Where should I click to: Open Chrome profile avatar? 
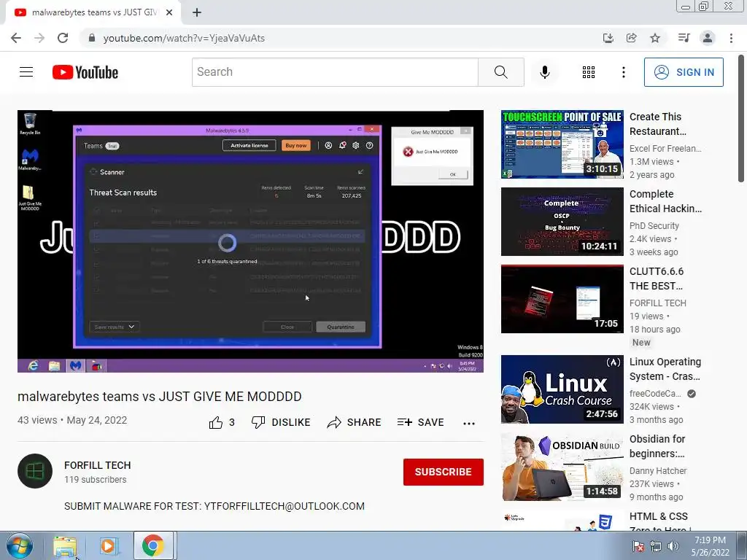[708, 38]
